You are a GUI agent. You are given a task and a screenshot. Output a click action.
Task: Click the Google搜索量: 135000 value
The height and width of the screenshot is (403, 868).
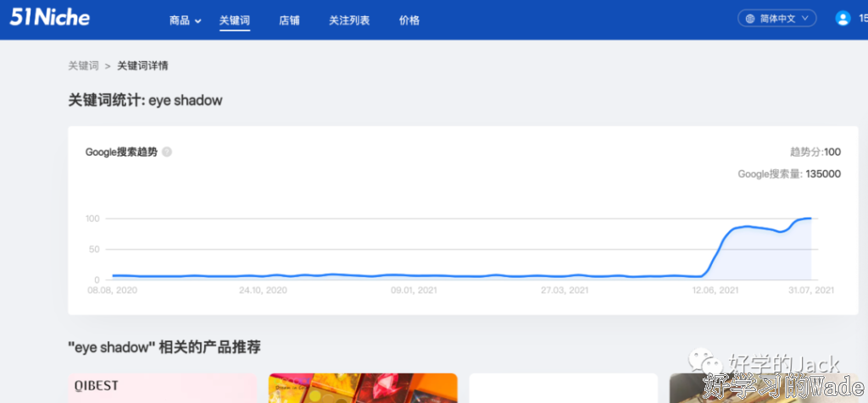[x=789, y=174]
